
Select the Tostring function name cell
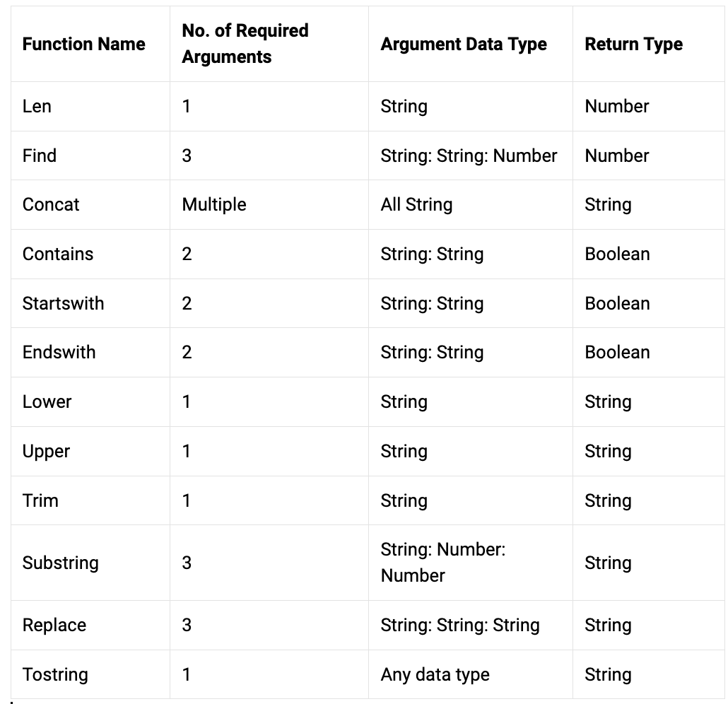[55, 674]
